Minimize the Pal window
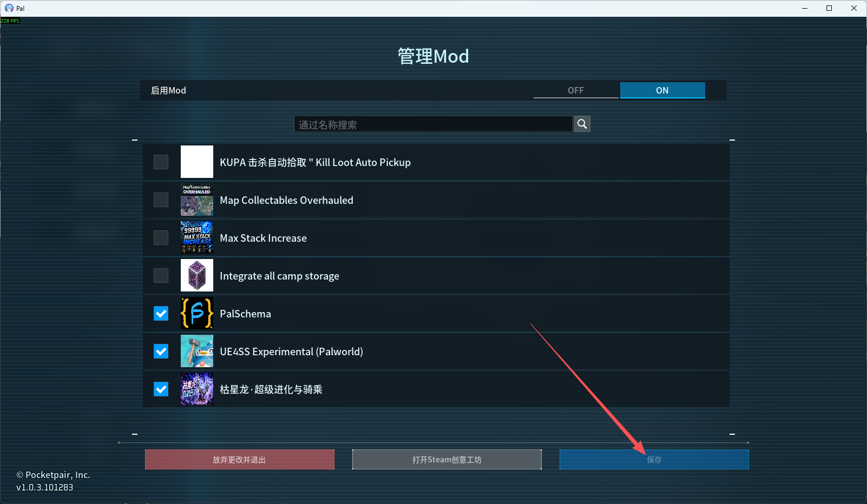 coord(805,8)
